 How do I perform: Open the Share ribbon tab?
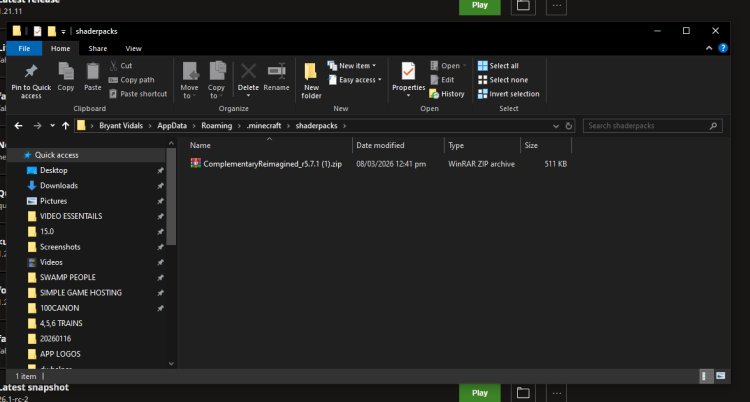tap(98, 48)
